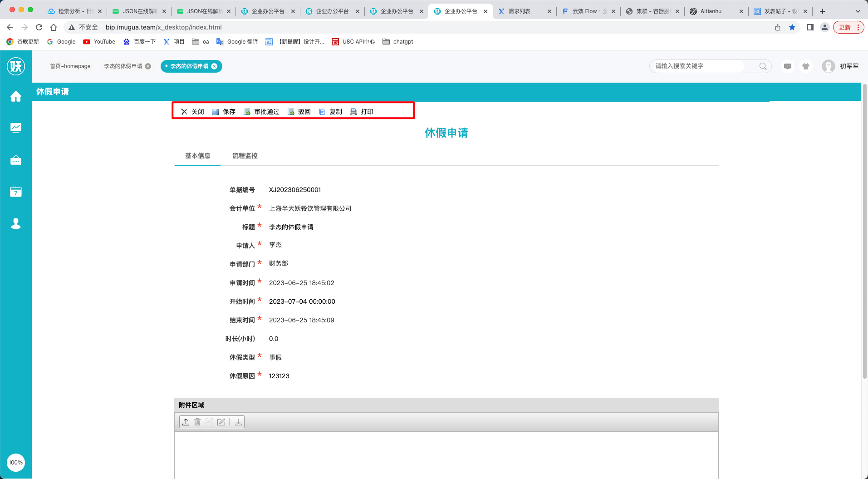This screenshot has width=868, height=479.
Task: Click the 单据编号 value XJ202306250001
Action: tap(295, 190)
